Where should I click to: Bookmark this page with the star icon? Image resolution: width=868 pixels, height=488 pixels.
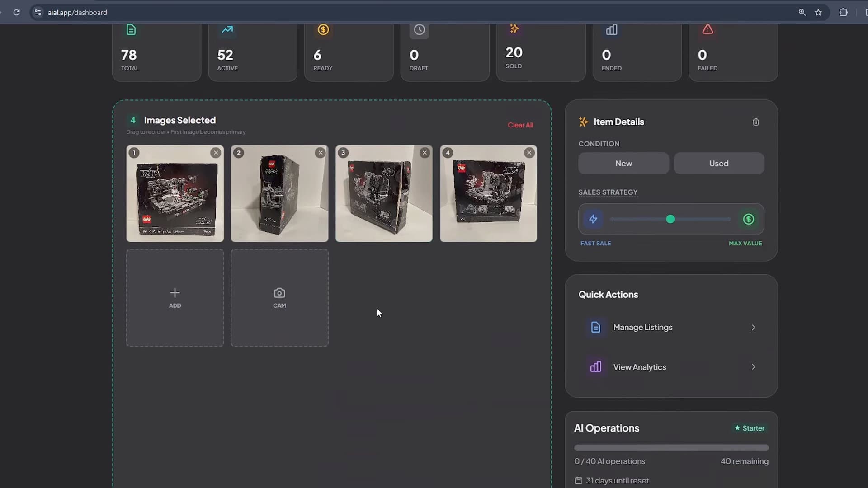818,12
